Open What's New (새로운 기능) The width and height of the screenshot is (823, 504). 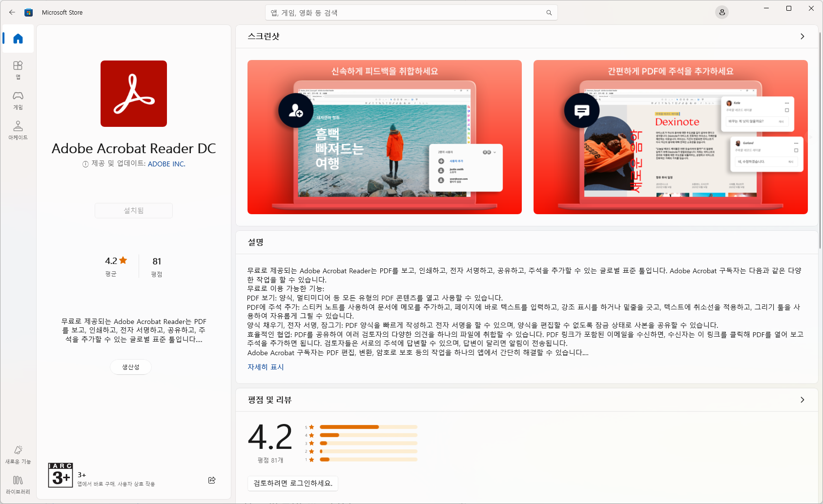[x=18, y=454]
